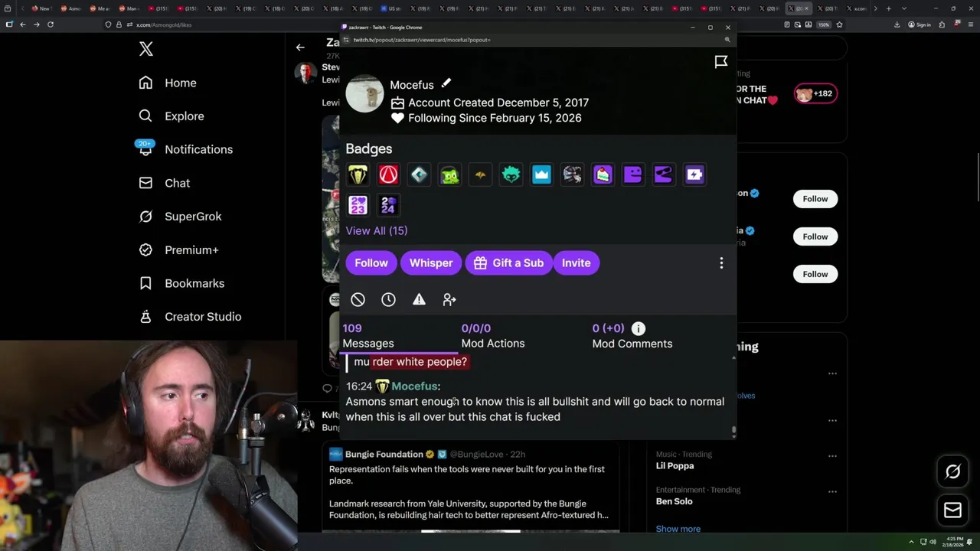Open SuperGrok in X sidebar
Viewport: 980px width, 551px height.
tap(180, 217)
